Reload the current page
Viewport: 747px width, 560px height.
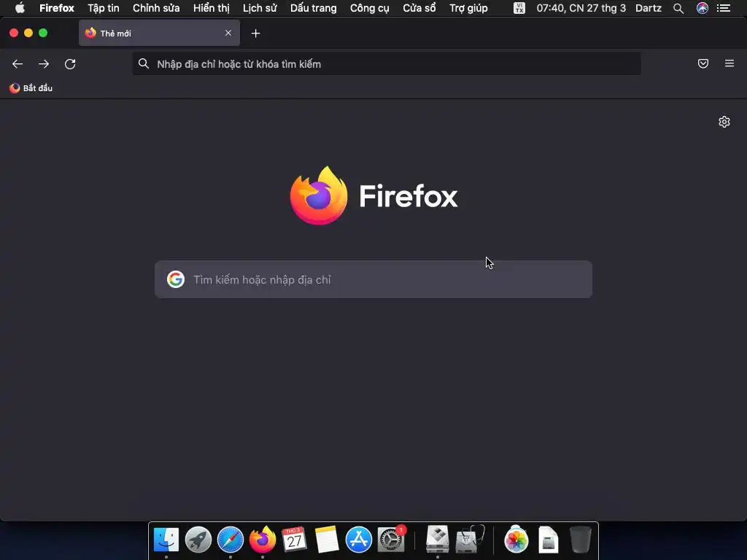click(x=70, y=64)
